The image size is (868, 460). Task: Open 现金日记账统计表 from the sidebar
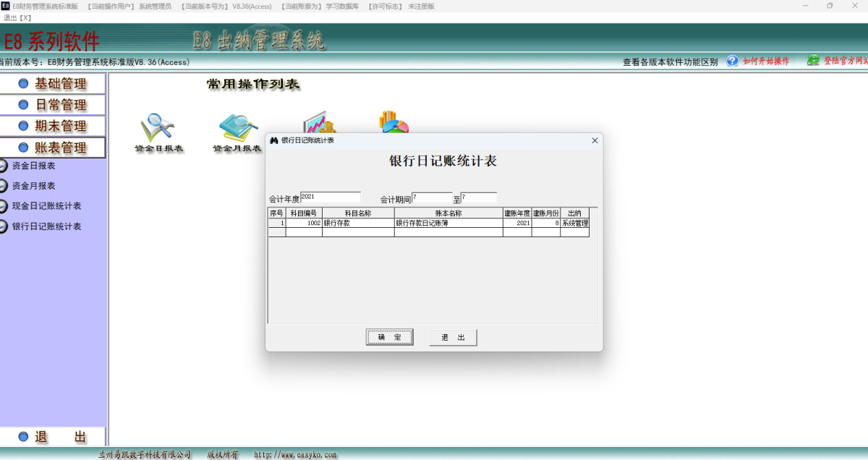pos(45,205)
